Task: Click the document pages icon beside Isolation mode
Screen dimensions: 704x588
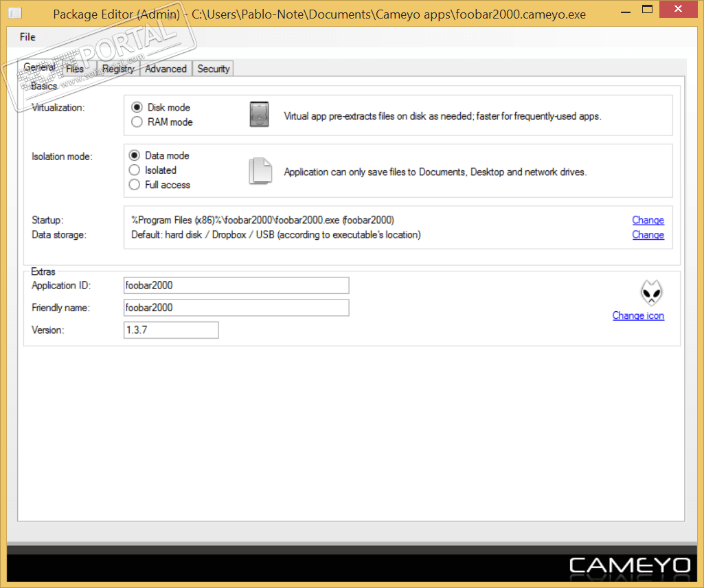Action: coord(260,171)
